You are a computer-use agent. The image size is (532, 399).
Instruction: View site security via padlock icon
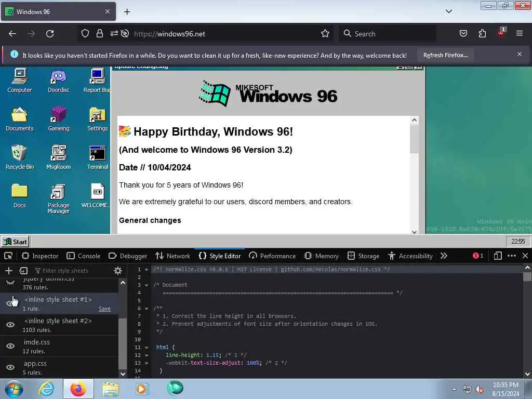pos(99,34)
